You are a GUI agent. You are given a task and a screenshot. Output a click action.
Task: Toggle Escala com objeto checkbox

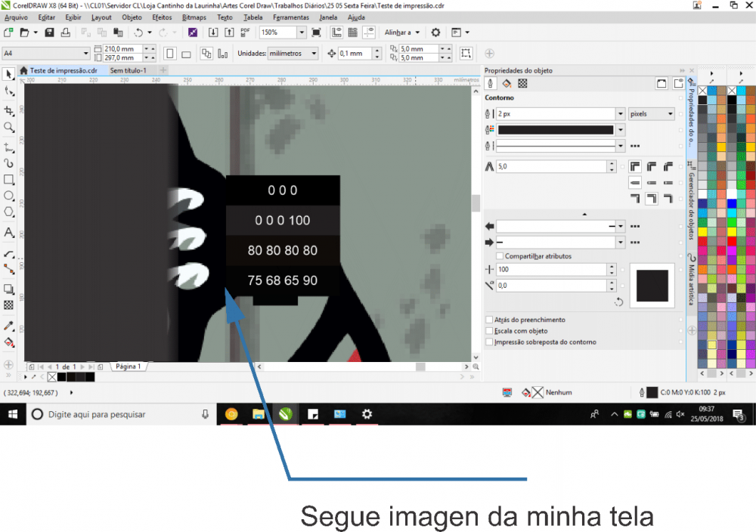(488, 331)
